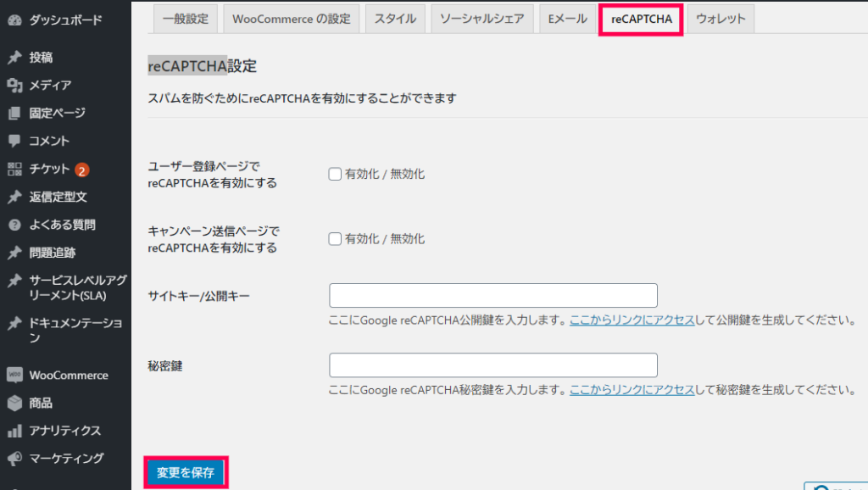Image resolution: width=868 pixels, height=490 pixels.
Task: Open マーケティング in the sidebar
Action: pos(65,459)
